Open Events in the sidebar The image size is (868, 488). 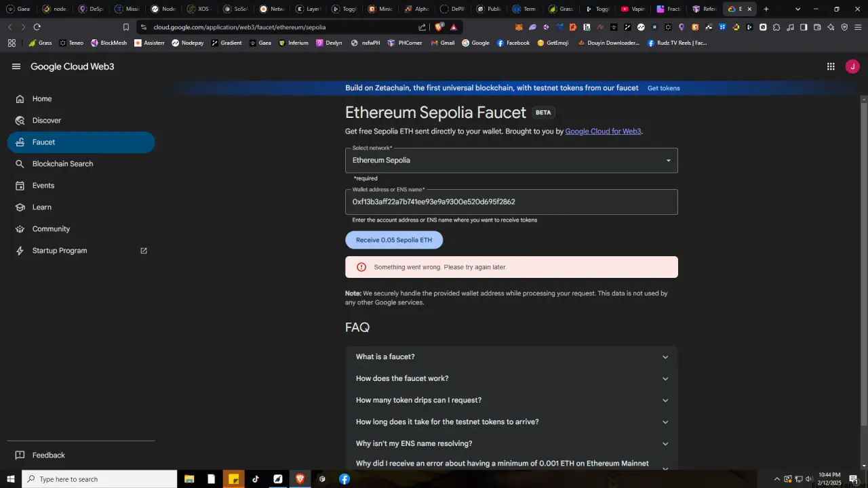point(81,186)
